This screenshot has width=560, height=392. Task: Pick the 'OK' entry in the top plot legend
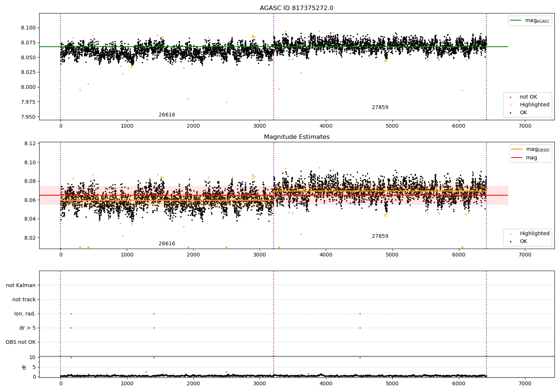pyautogui.click(x=523, y=113)
